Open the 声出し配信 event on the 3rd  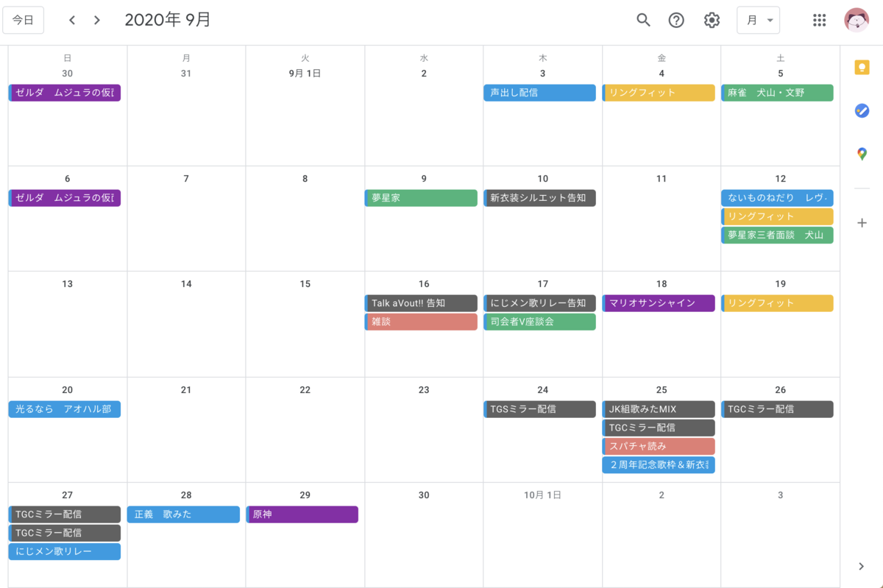539,93
